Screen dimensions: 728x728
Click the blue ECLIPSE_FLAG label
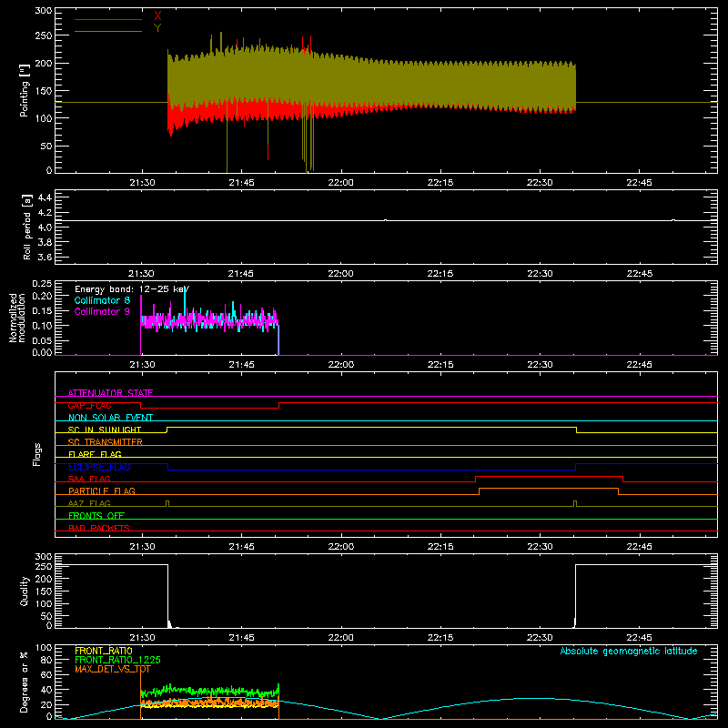pyautogui.click(x=99, y=467)
